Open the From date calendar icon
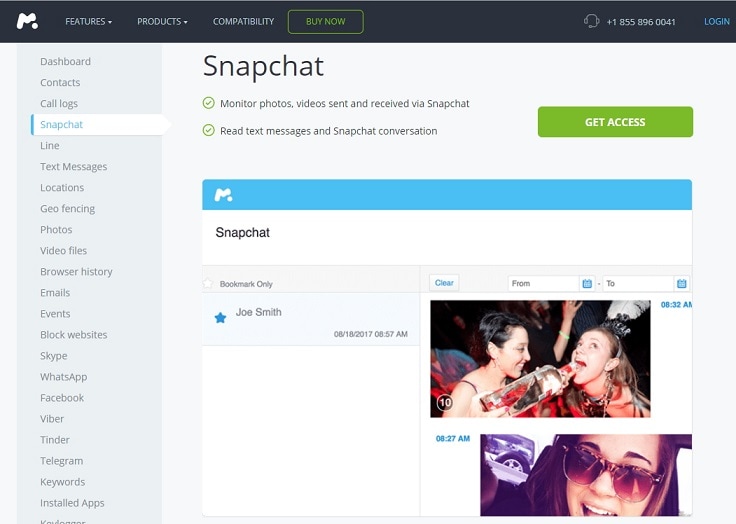The height and width of the screenshot is (524, 736). (587, 283)
